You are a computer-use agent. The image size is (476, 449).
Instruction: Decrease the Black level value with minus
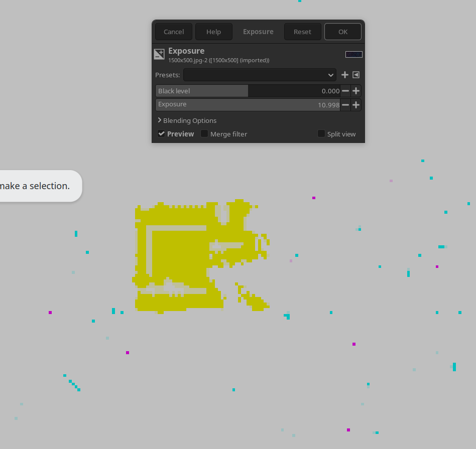point(345,91)
